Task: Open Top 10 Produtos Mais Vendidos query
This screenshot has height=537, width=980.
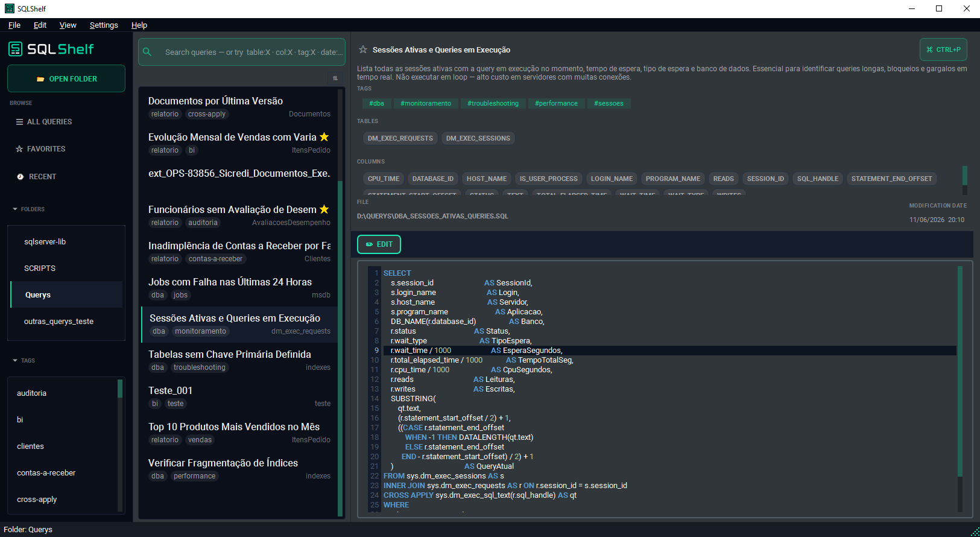Action: [239, 433]
